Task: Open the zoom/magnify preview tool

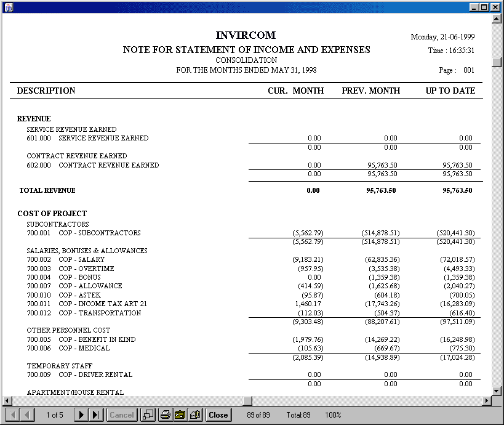Action: 148,415
